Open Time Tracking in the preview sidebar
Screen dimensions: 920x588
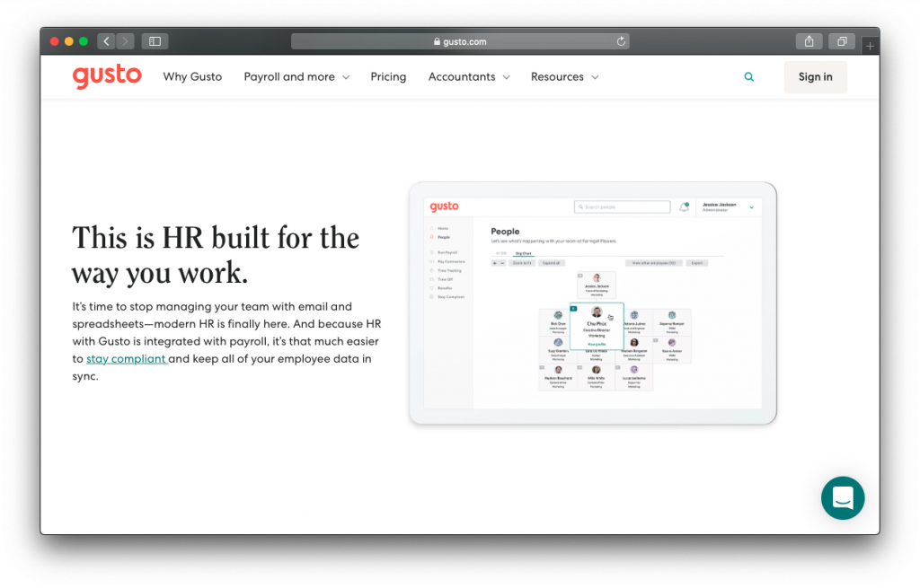click(x=446, y=270)
